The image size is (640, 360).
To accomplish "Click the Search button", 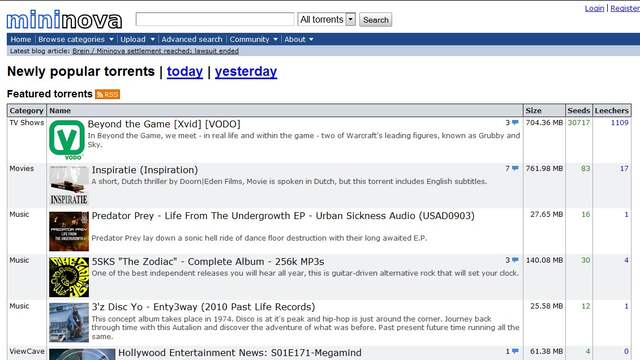I will click(x=376, y=20).
